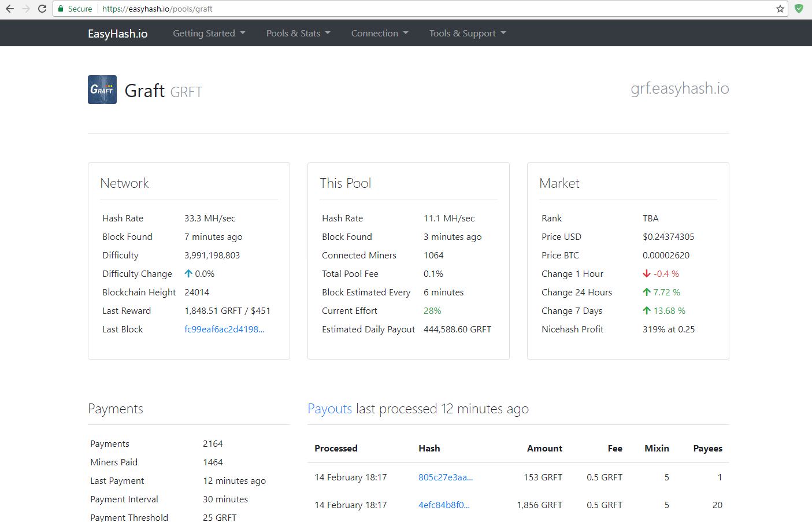Open last block hash fc99eaf6ac2d4198 link
This screenshot has height=522, width=812.
224,329
